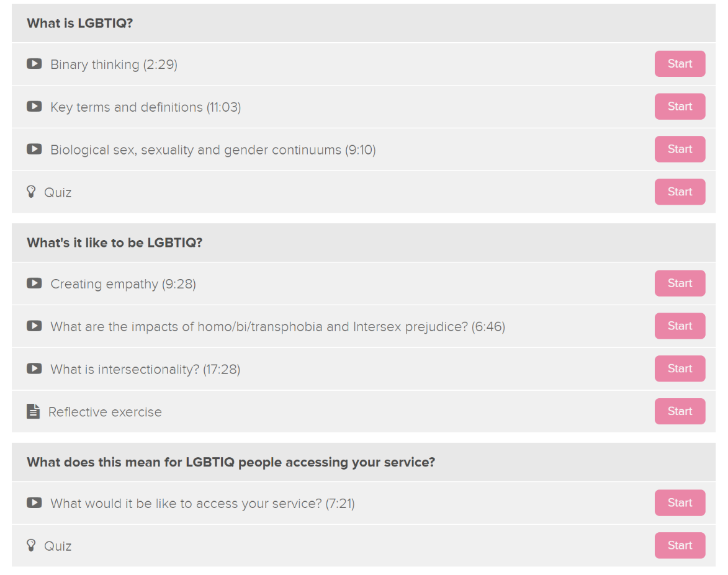Image resolution: width=728 pixels, height=575 pixels.
Task: Click the video icon beside Creating empathy
Action: (x=34, y=283)
